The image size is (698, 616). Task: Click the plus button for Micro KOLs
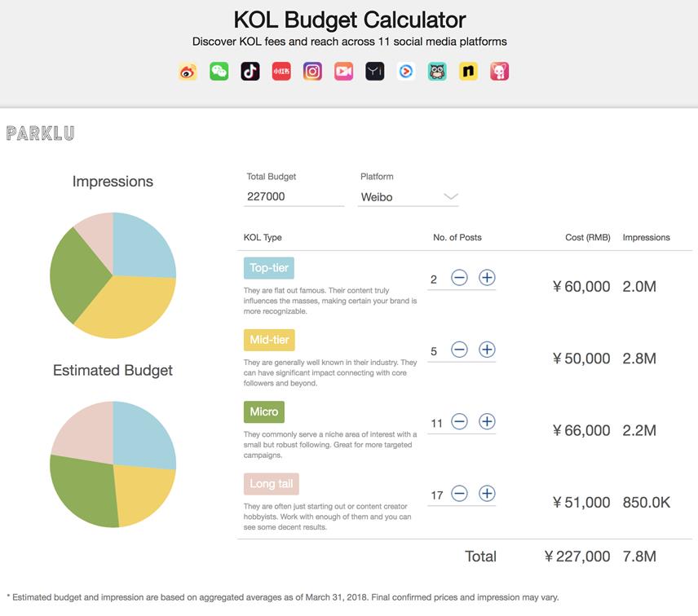(x=486, y=422)
